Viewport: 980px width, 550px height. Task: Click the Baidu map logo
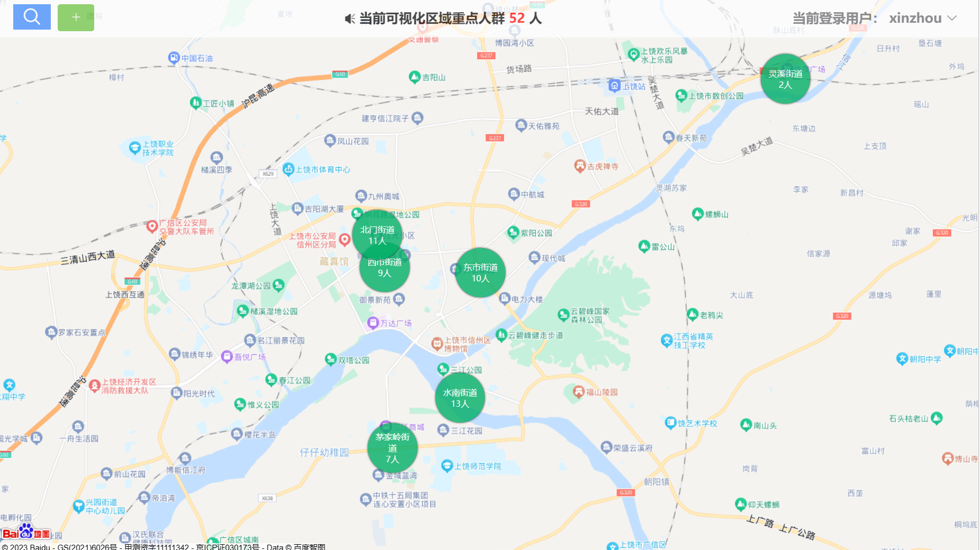pyautogui.click(x=25, y=531)
